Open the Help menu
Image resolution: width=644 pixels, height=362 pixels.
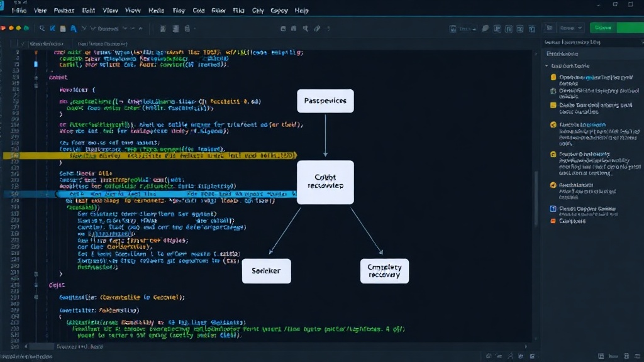(x=301, y=11)
